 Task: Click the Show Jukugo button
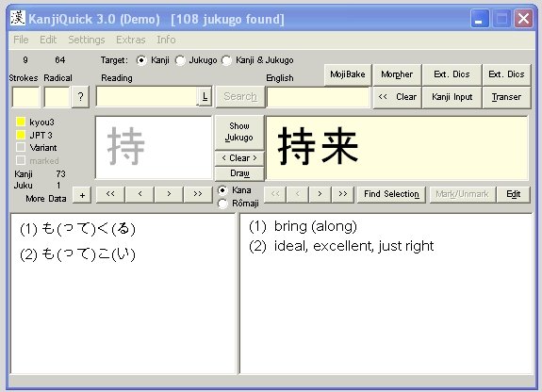[x=239, y=132]
